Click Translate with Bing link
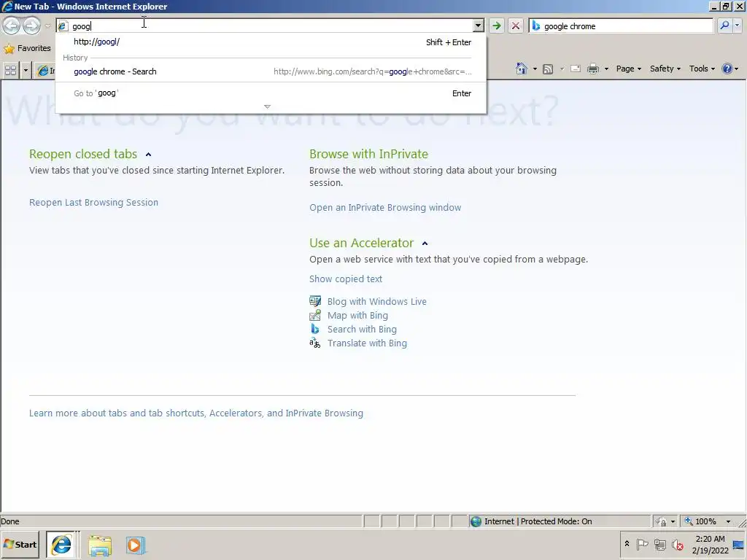 coord(368,343)
